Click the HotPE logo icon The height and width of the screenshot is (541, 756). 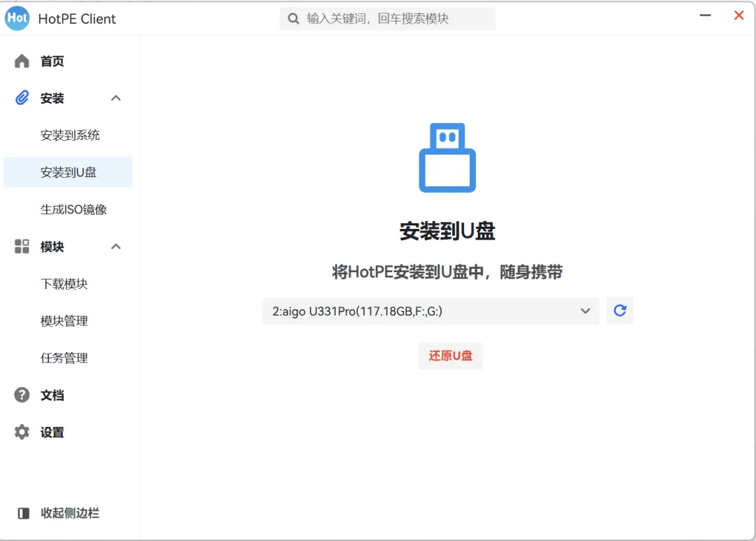tap(17, 18)
